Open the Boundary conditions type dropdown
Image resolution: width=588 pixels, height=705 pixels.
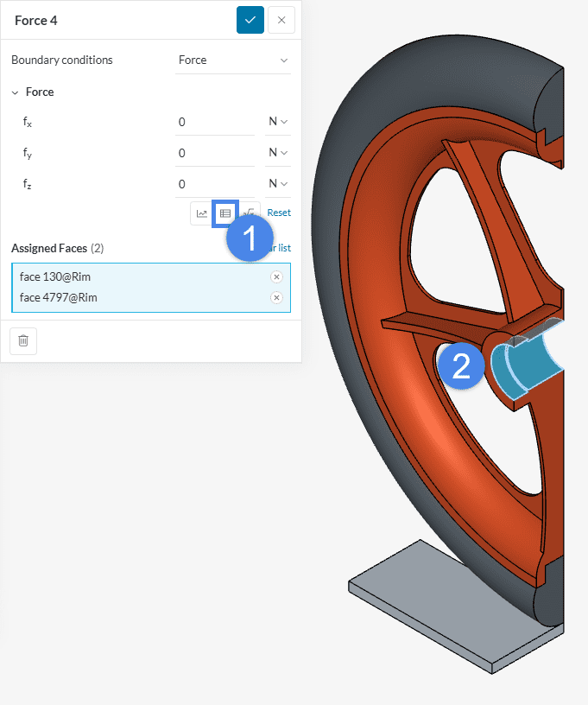[x=232, y=60]
